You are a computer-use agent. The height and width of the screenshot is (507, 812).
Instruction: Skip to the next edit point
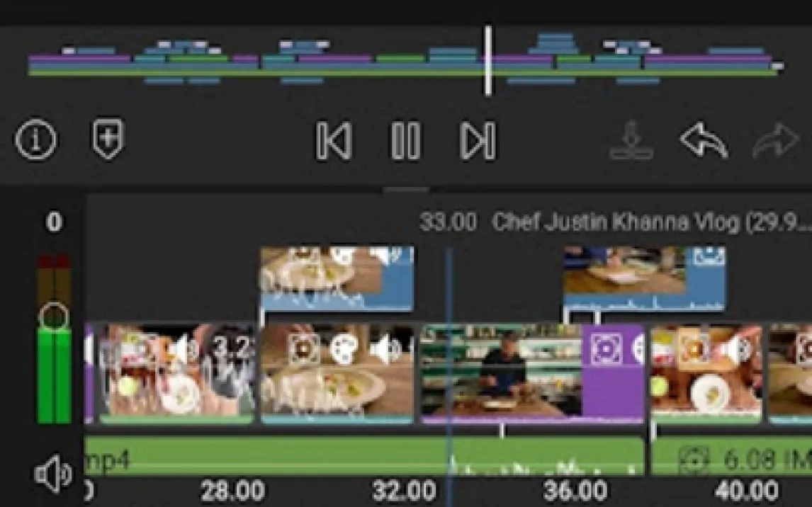coord(478,140)
